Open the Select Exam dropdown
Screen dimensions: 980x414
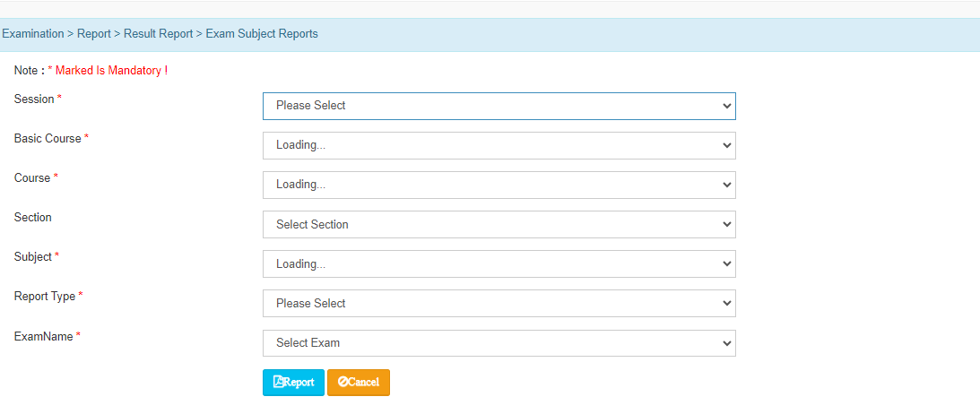tap(499, 342)
